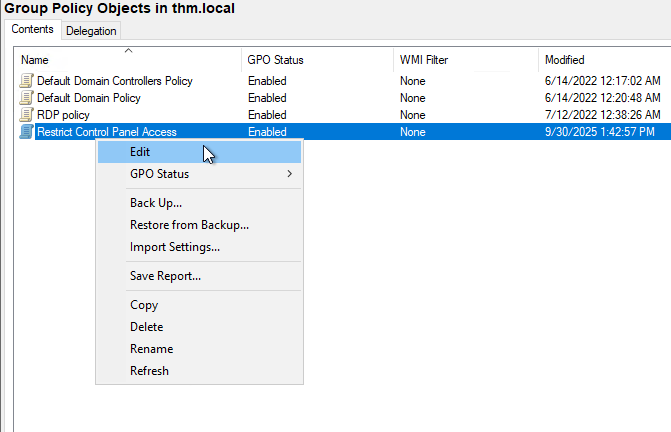Expand the GPO Status submenu arrow
Screen dimensions: 671x432
pos(290,175)
